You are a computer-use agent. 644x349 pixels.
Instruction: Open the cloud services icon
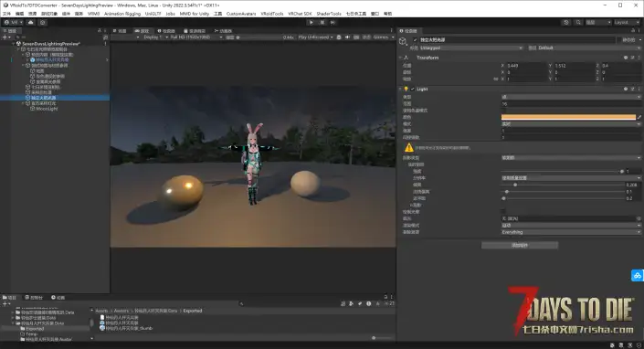point(31,22)
